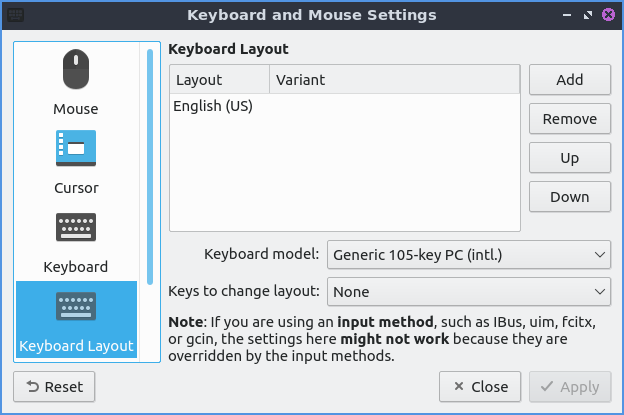Screen dimensions: 624x415
Task: Select the Mouse icon in sidebar
Action: pos(76,72)
